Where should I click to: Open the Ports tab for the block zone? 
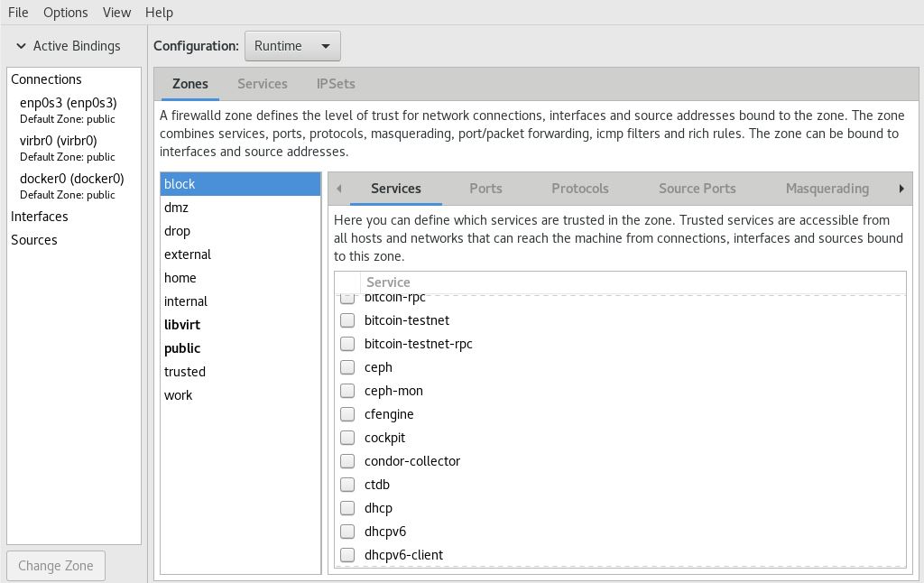(x=485, y=189)
